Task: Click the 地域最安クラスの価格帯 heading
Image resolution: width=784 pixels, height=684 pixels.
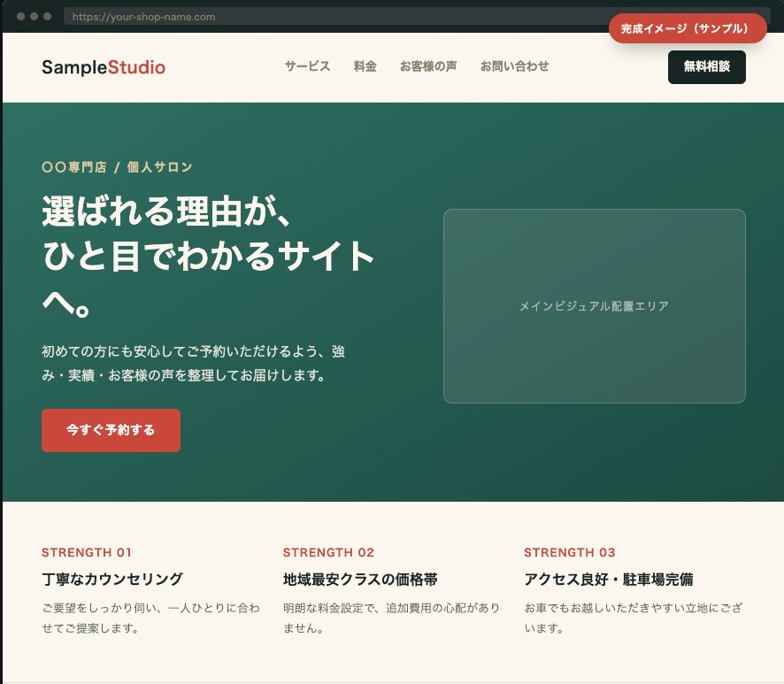Action: point(360,579)
